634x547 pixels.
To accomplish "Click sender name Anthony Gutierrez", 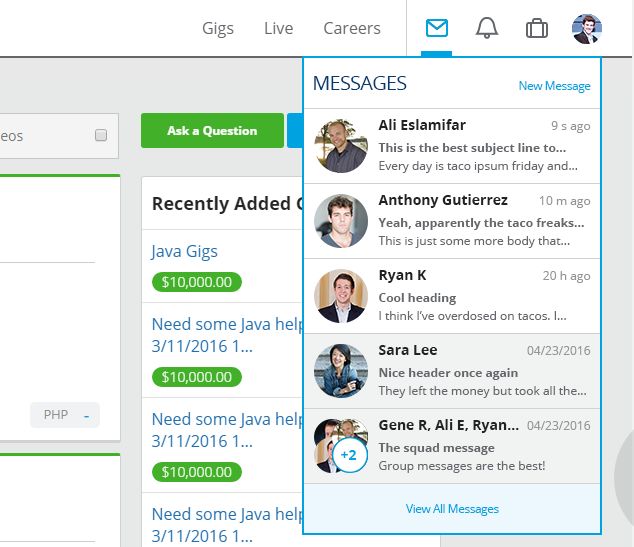I will coord(443,200).
